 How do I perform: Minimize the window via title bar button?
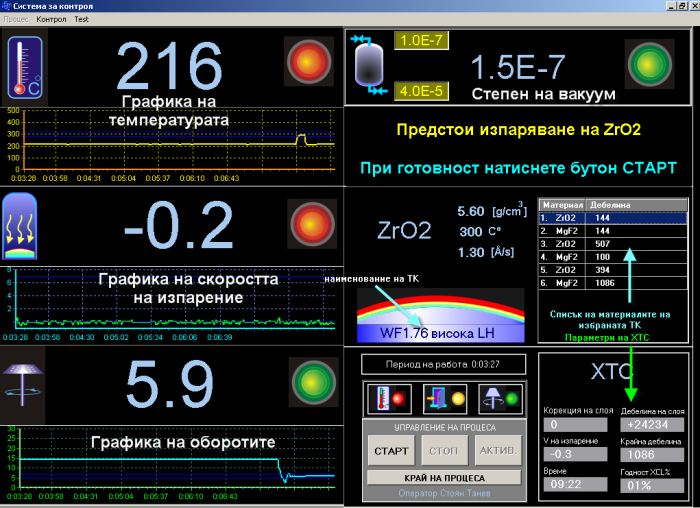pos(671,6)
